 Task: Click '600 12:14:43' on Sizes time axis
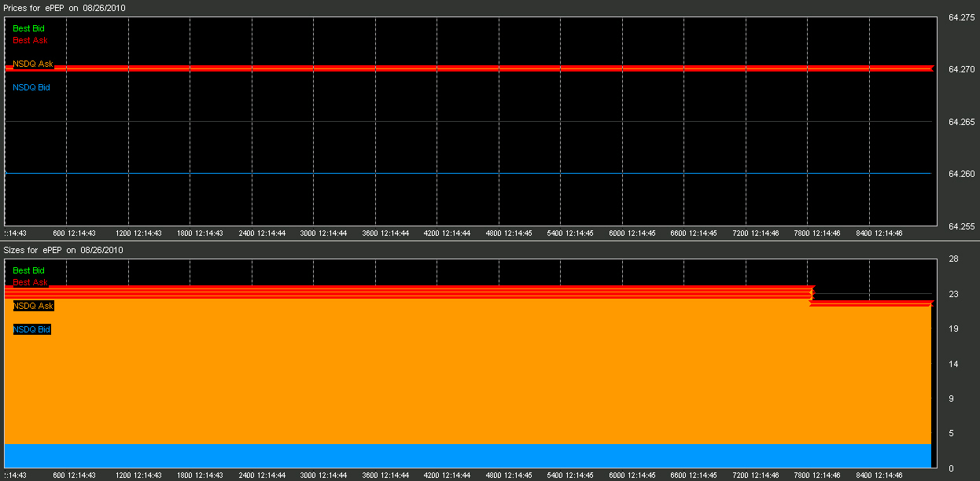(74, 475)
